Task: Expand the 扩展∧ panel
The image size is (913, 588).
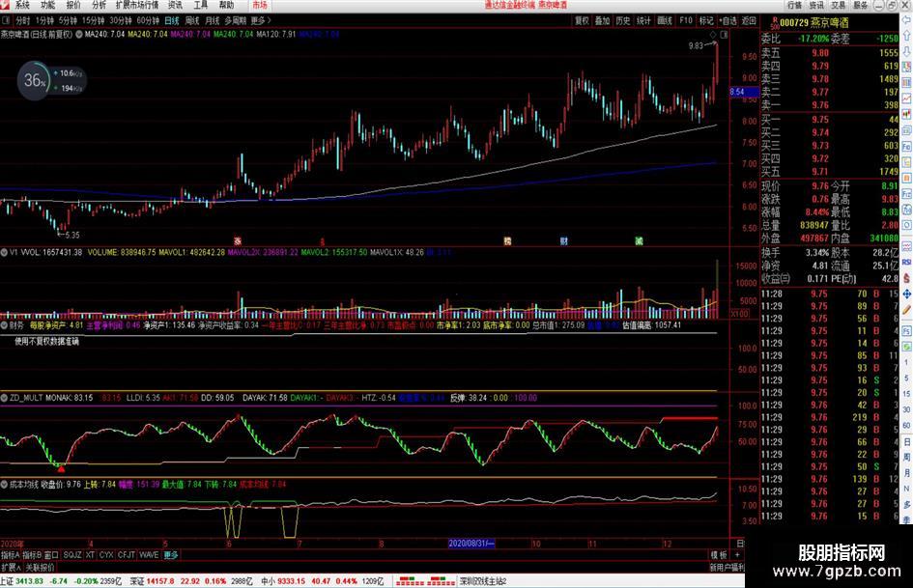Action: click(11, 567)
